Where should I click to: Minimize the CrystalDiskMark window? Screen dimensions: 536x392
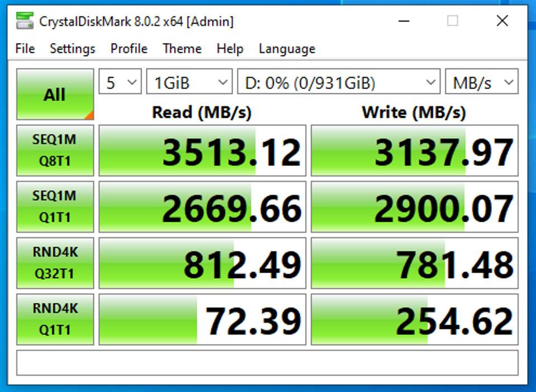[x=404, y=21]
